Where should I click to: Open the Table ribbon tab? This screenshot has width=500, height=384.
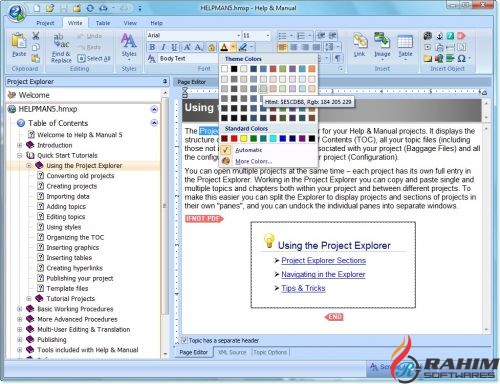tap(103, 23)
